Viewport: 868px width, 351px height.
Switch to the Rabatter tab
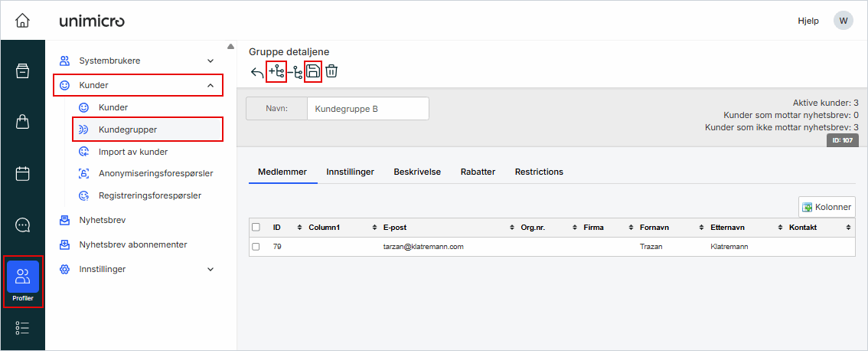[478, 172]
